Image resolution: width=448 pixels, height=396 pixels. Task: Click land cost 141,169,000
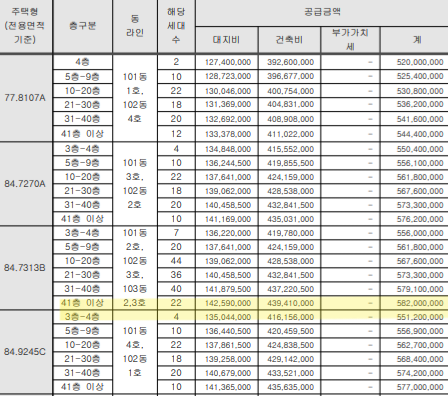[x=228, y=219]
